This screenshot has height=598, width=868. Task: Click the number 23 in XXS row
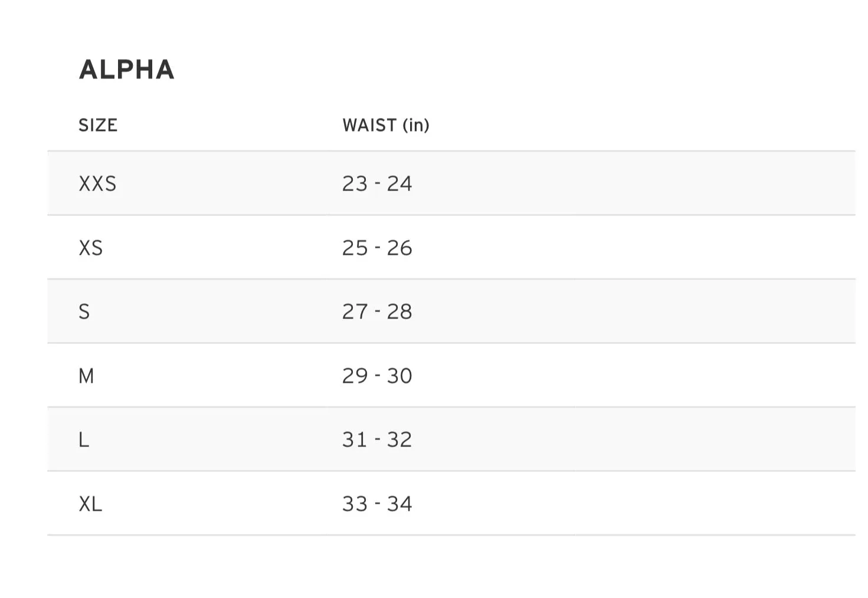[x=355, y=183]
